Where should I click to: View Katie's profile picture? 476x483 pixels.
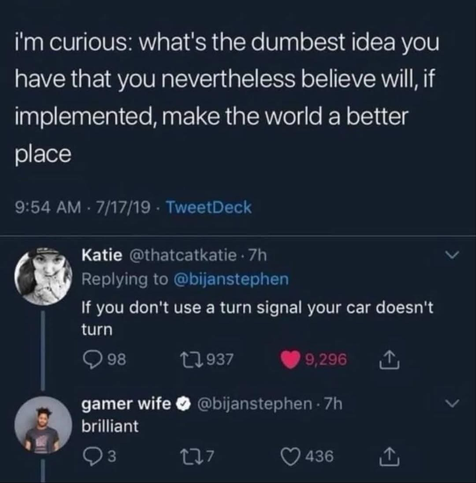click(x=43, y=276)
